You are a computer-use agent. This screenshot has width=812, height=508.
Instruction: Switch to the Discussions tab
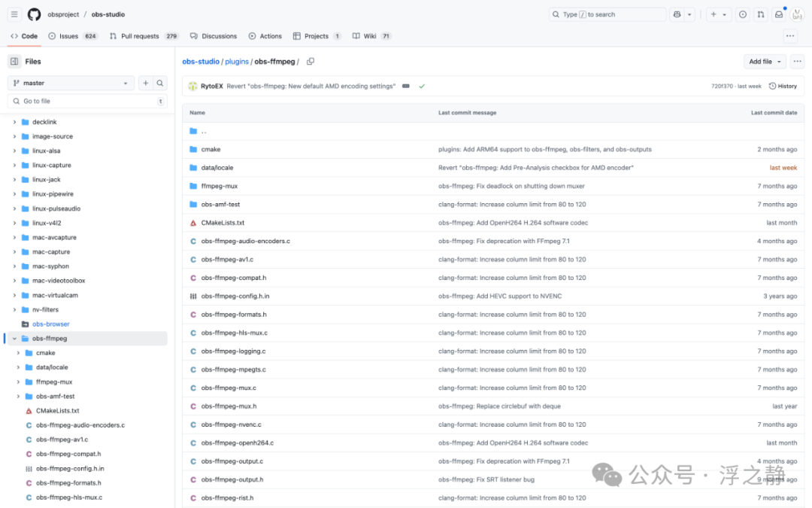pos(214,36)
